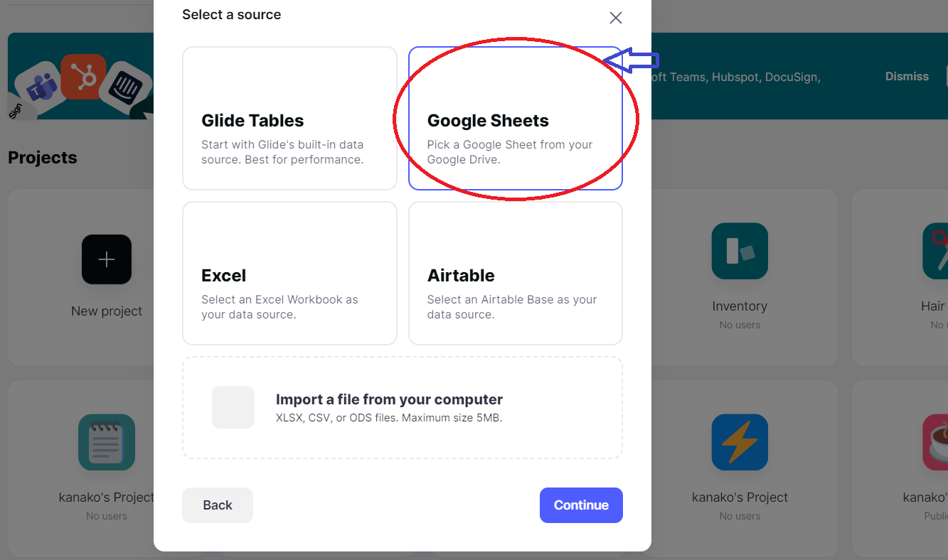
Task: Open the Inventory project icon
Action: (740, 251)
